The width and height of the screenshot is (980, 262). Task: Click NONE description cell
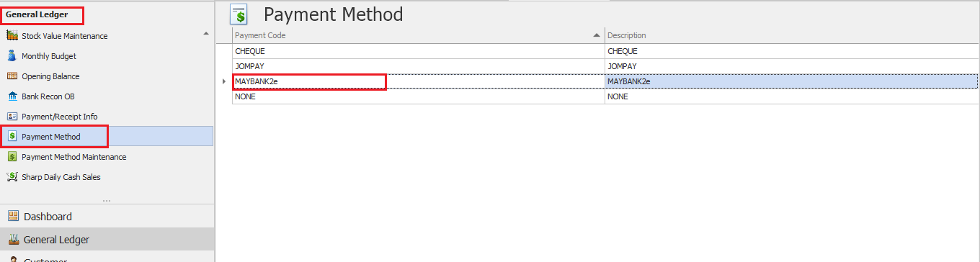coord(791,96)
